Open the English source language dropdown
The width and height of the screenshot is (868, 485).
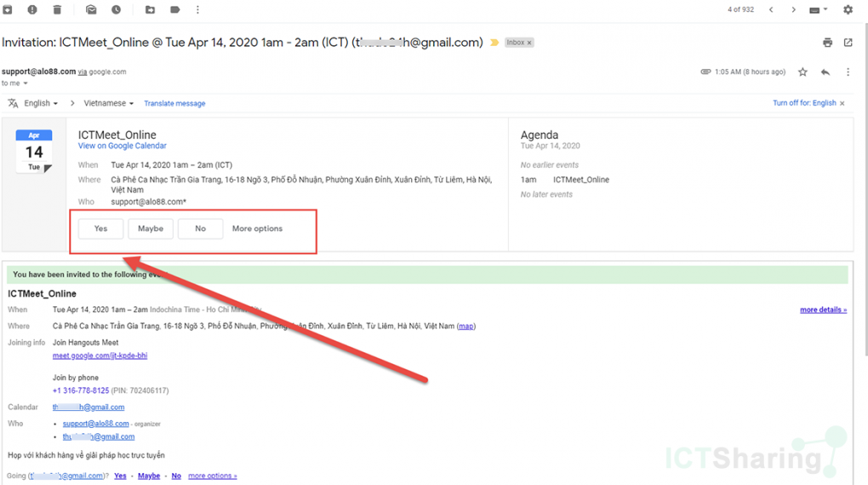tap(41, 103)
